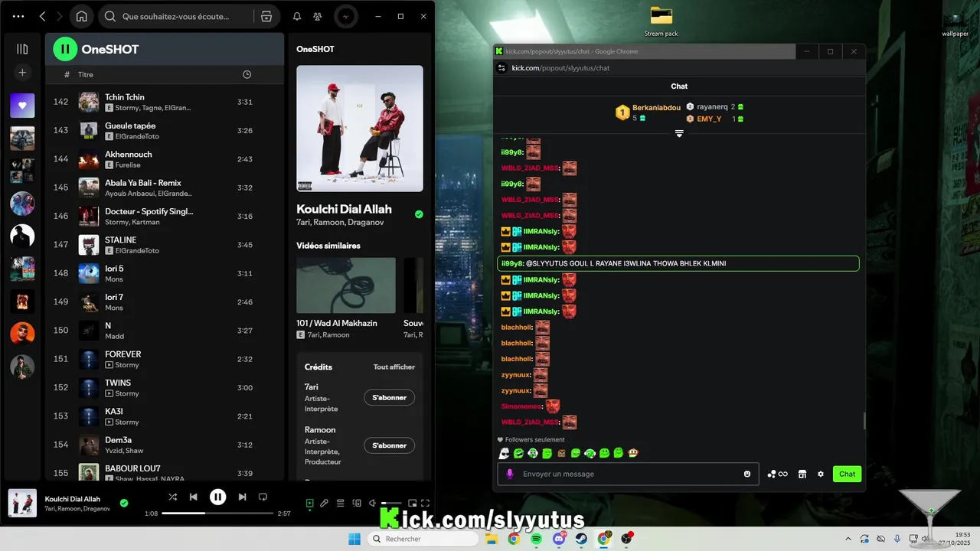Expand Your Library sidebar
This screenshot has height=551, width=980.
click(22, 49)
